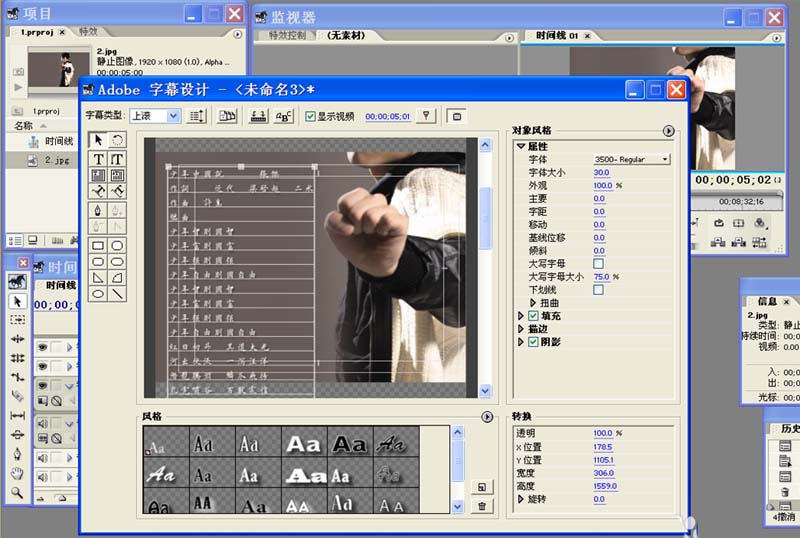Uncheck the 阴影 shadow checkbox
This screenshot has height=538, width=800.
click(533, 342)
